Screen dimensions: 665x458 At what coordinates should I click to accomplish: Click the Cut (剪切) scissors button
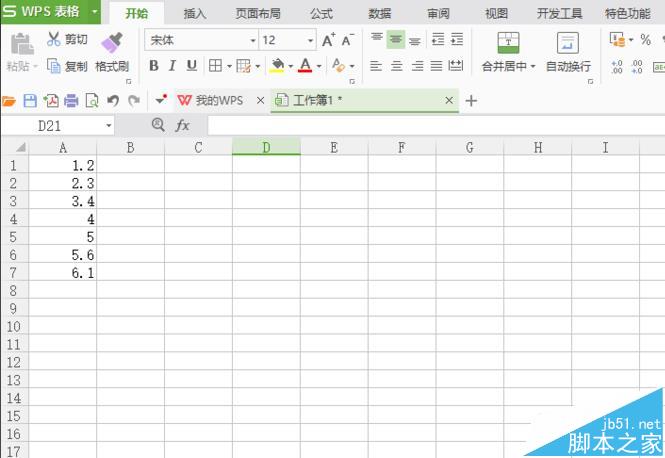point(67,39)
